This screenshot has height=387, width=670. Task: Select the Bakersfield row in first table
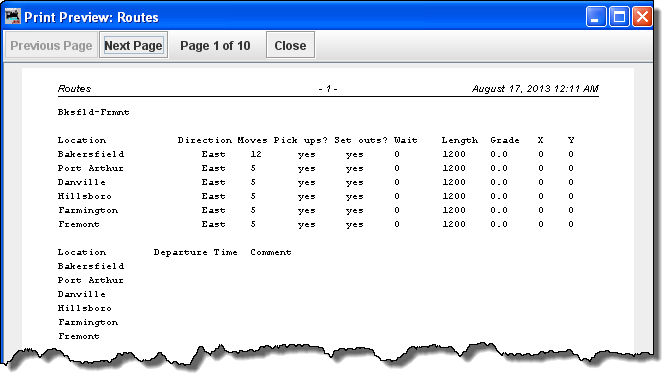coord(316,154)
